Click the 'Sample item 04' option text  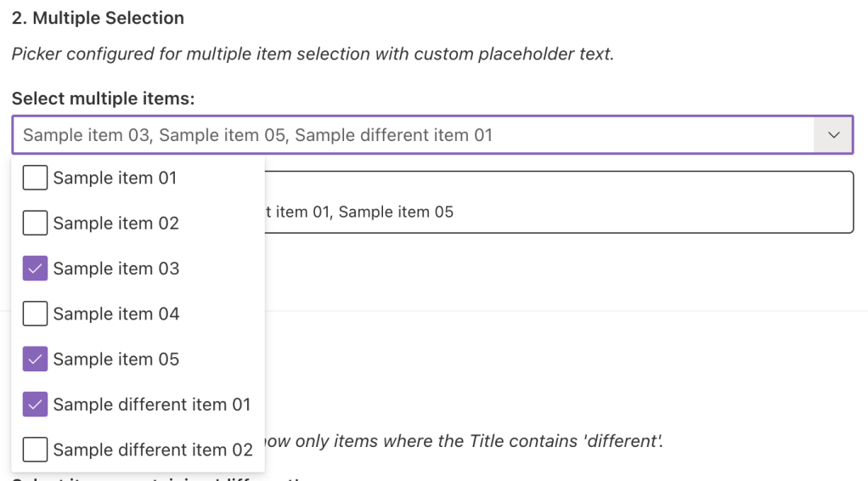point(116,314)
